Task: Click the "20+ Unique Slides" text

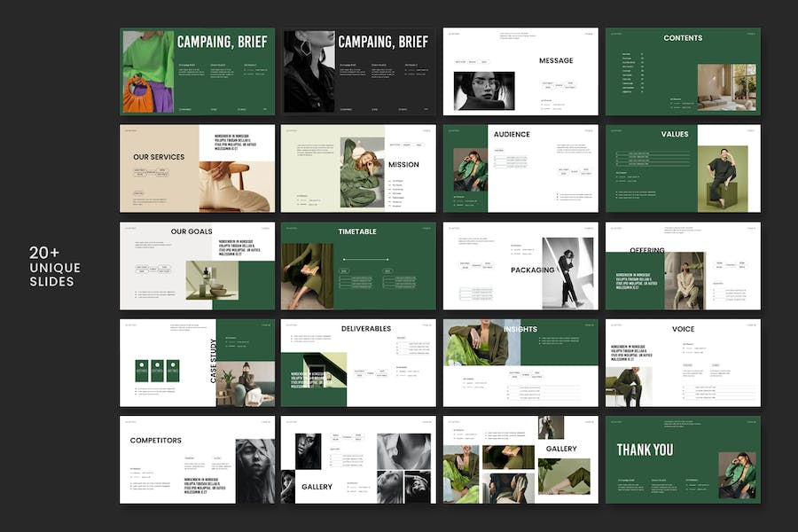Action: [x=53, y=268]
